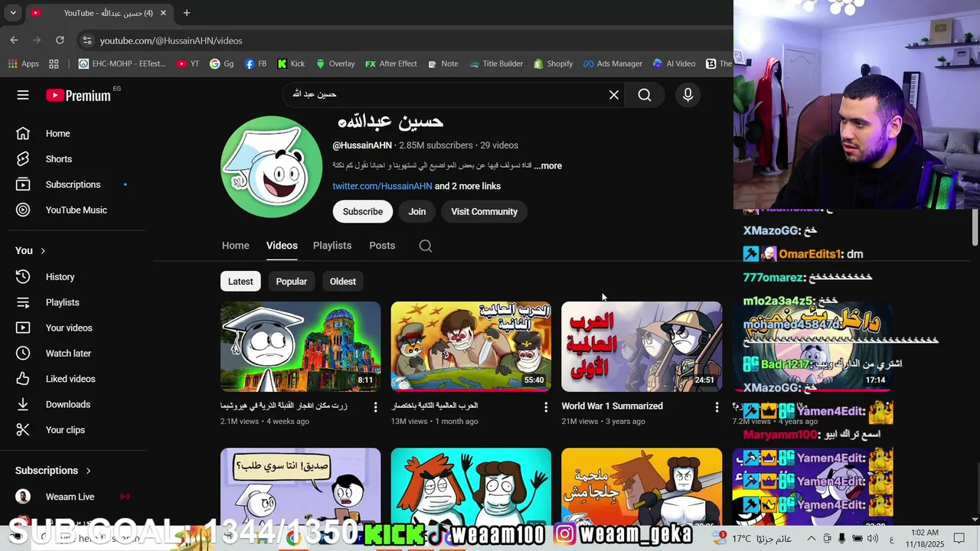Viewport: 980px width, 551px height.
Task: Click the YouTube Premium logo
Action: coord(78,95)
